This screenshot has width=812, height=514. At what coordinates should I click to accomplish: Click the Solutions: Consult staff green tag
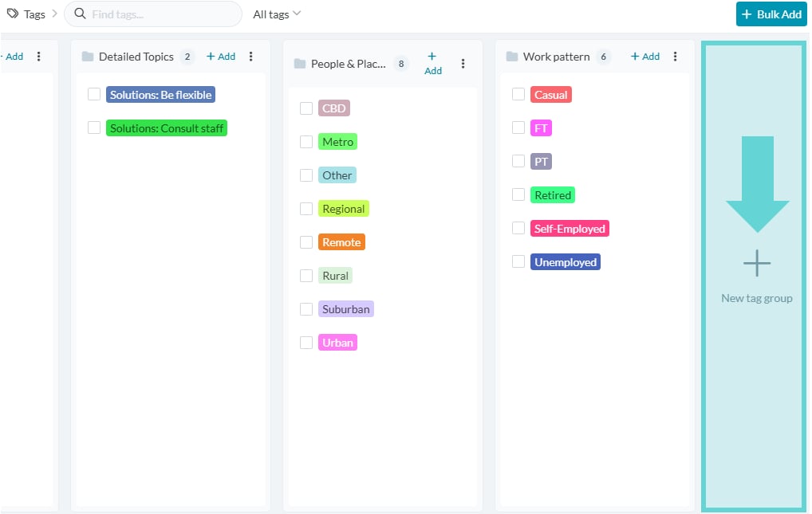click(167, 128)
